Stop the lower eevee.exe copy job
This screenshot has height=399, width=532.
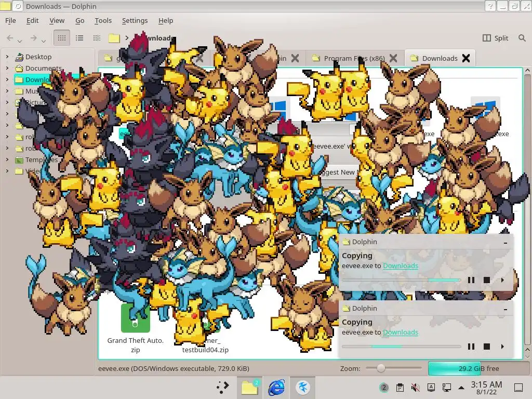click(x=486, y=347)
